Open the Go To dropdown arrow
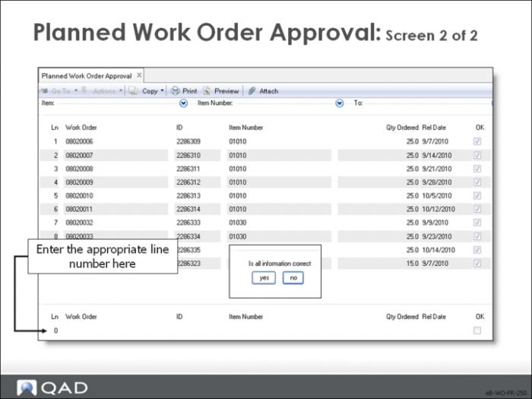532x399 pixels. (x=76, y=90)
